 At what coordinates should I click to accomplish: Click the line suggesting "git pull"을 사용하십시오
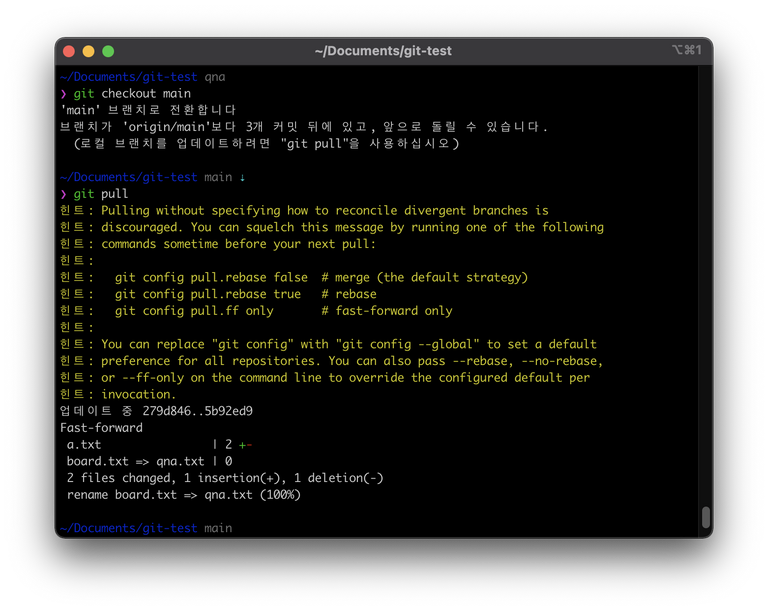point(266,144)
